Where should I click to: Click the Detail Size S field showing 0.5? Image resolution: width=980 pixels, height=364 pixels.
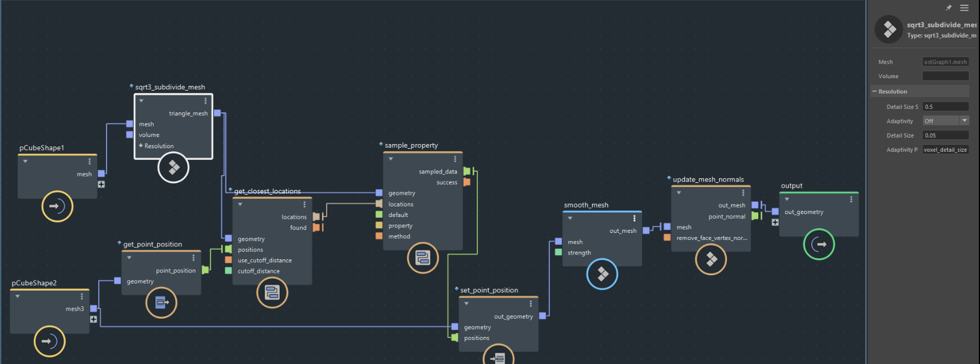[x=945, y=106]
